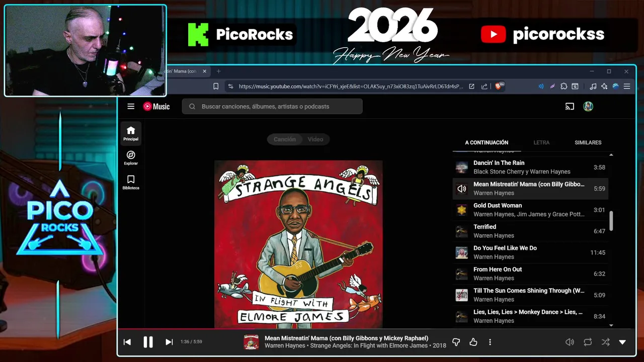Like the current song with thumbs up
Viewport: 644px width, 362px height.
pyautogui.click(x=473, y=342)
